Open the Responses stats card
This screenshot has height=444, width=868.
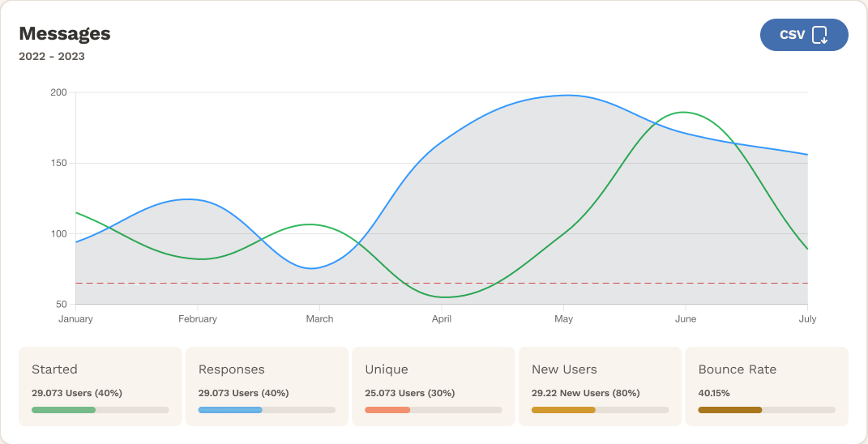click(x=267, y=386)
